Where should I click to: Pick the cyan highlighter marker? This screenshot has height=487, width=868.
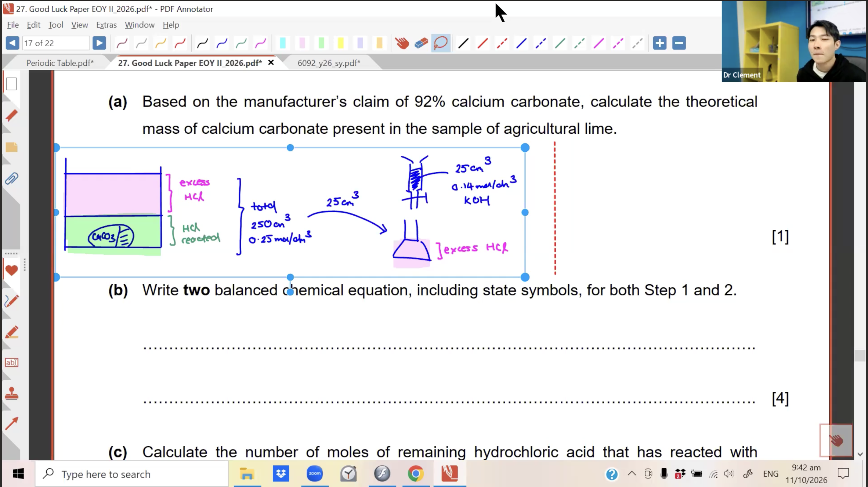pos(283,43)
